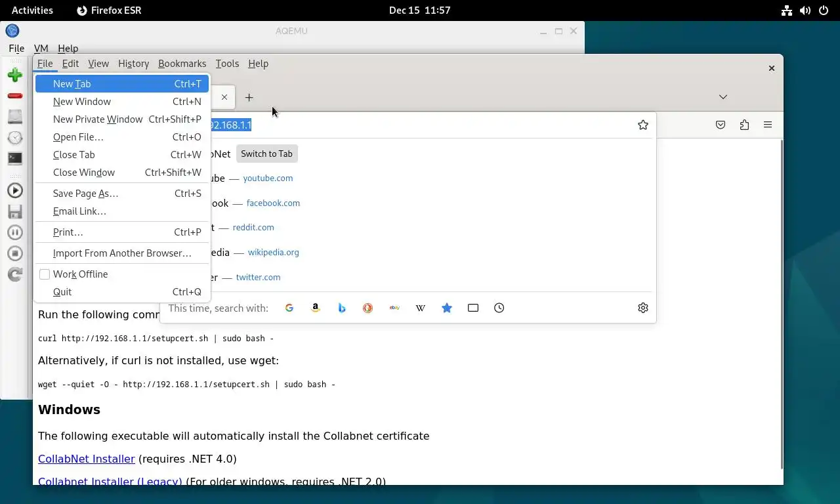Choose New Private Window menu entry

click(x=122, y=119)
